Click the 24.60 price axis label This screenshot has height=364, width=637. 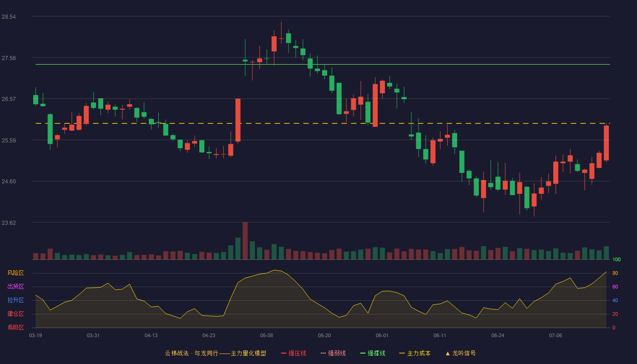[9, 182]
